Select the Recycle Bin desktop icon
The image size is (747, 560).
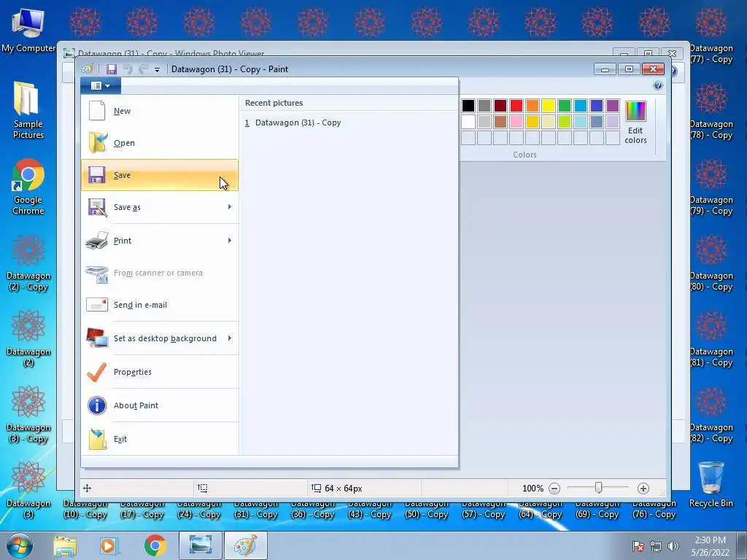point(711,484)
